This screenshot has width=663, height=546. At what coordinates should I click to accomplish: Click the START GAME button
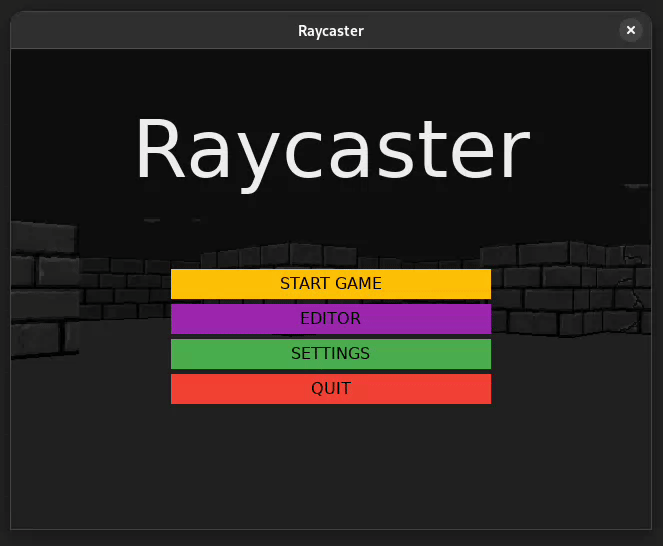330,284
